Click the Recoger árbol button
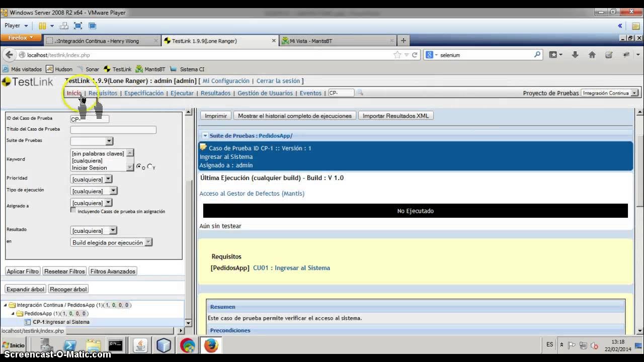The image size is (644, 362). [x=68, y=289]
